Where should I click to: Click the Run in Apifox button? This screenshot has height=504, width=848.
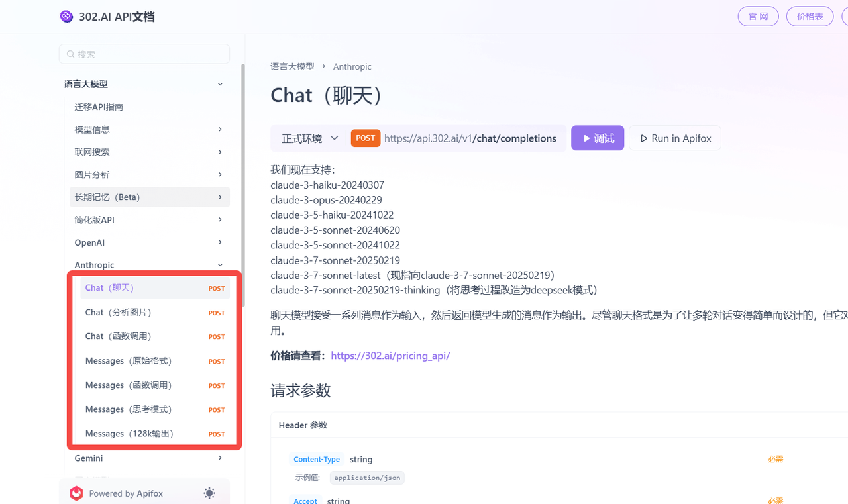(x=675, y=138)
